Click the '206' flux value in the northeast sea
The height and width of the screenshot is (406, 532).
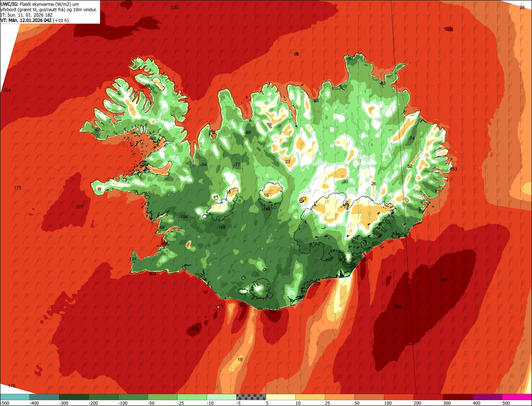point(449,29)
